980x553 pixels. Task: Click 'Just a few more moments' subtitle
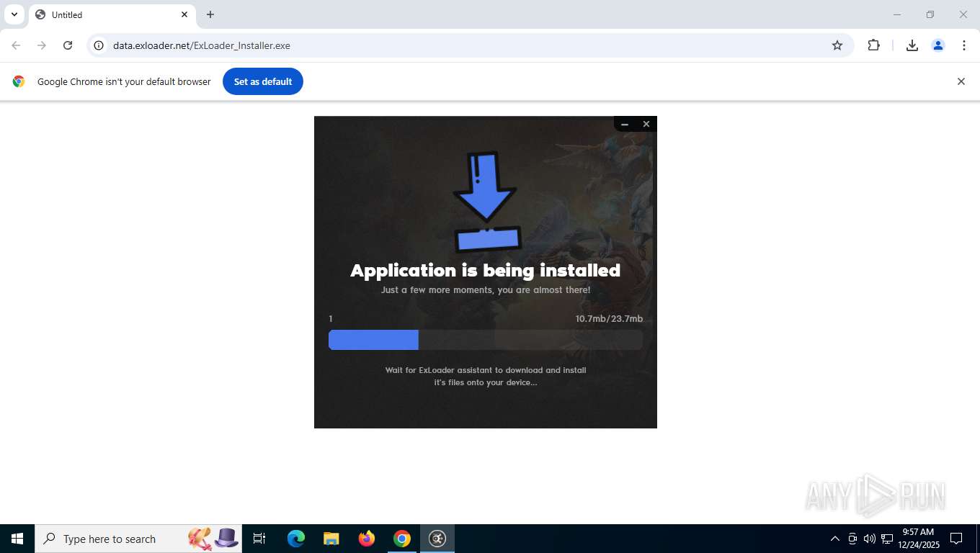(486, 290)
